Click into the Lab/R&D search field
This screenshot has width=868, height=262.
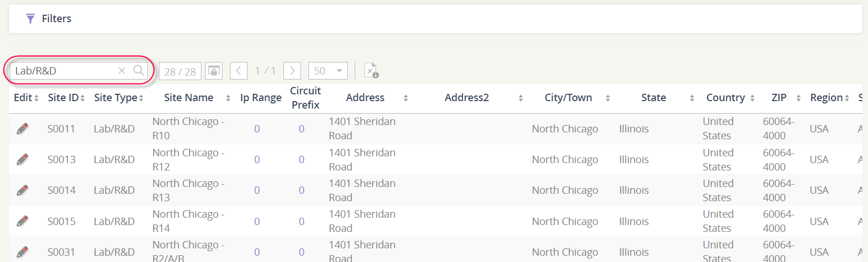point(64,70)
